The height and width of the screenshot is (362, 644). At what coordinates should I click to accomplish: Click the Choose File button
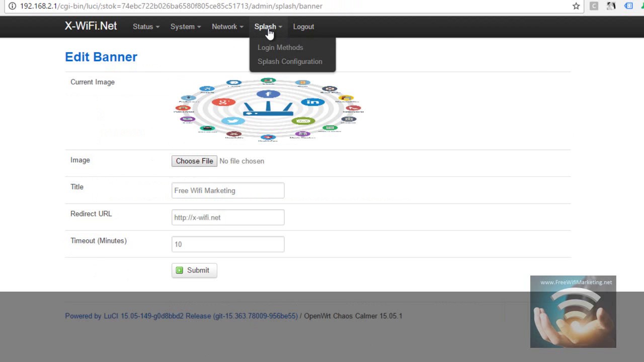click(x=194, y=161)
